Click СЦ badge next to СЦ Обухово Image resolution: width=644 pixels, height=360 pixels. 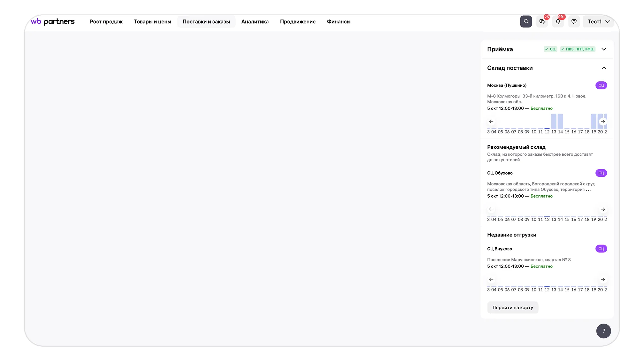(601, 173)
